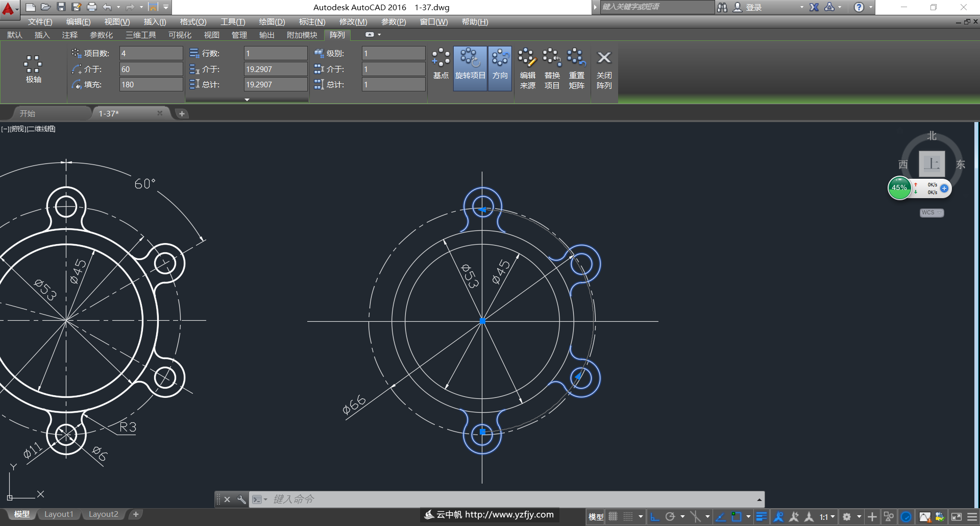This screenshot has height=526, width=980.
Task: Toggle Object Snap Tracking in status bar
Action: 721,517
